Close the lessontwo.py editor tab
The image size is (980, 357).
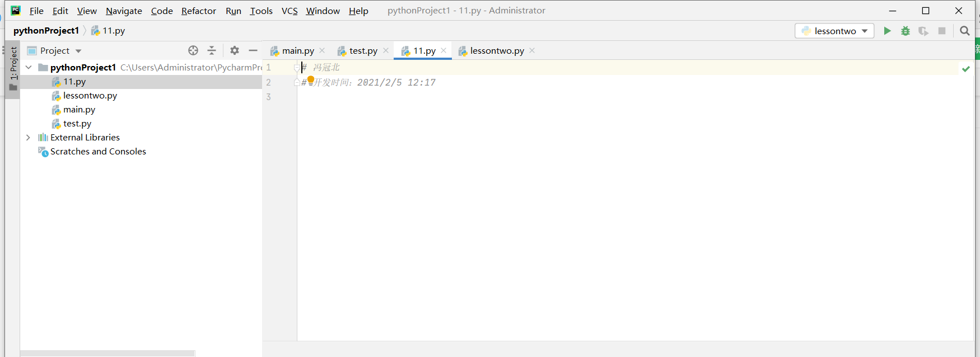[x=532, y=50]
